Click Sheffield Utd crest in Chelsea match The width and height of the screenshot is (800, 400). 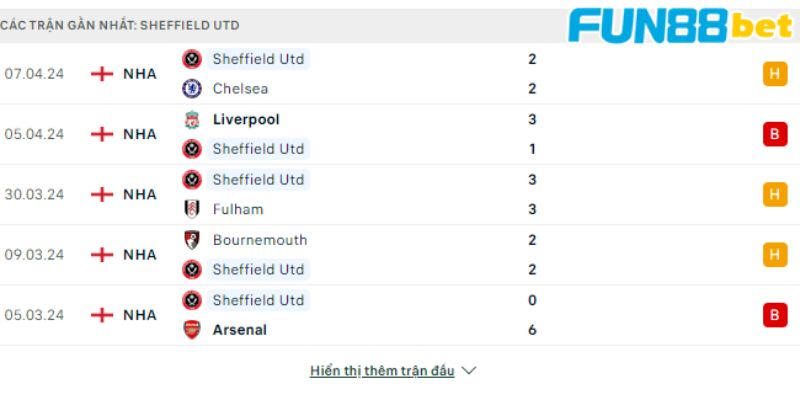[x=192, y=59]
